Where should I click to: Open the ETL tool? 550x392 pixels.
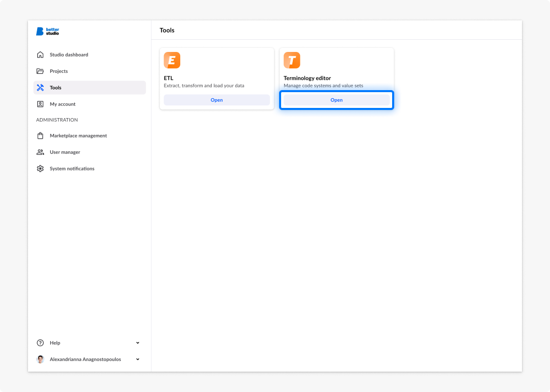[x=217, y=100]
